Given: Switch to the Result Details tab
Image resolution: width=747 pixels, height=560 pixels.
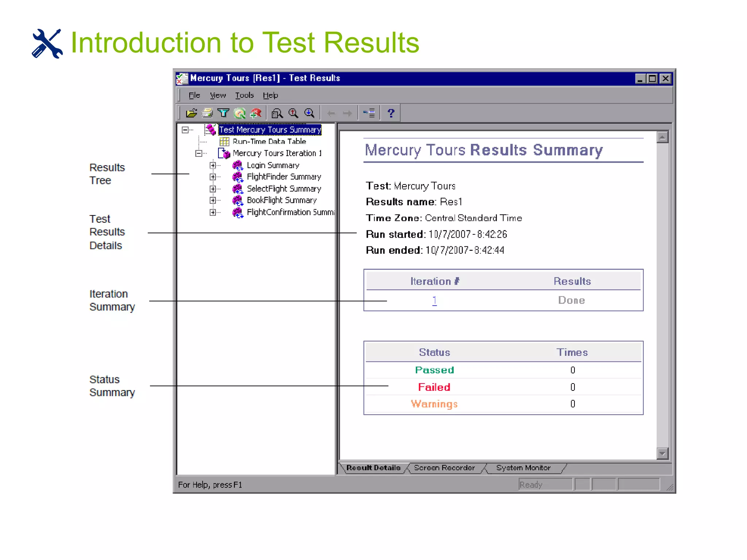Looking at the screenshot, I should 373,468.
